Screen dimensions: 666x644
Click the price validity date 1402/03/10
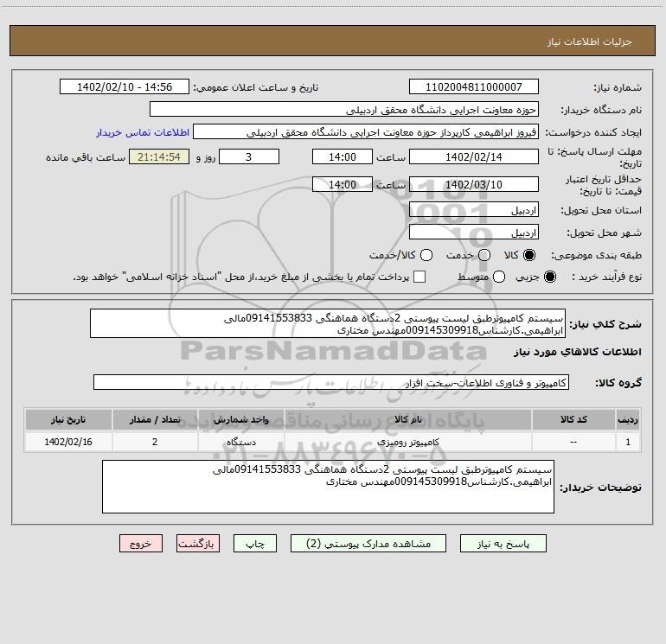[474, 184]
